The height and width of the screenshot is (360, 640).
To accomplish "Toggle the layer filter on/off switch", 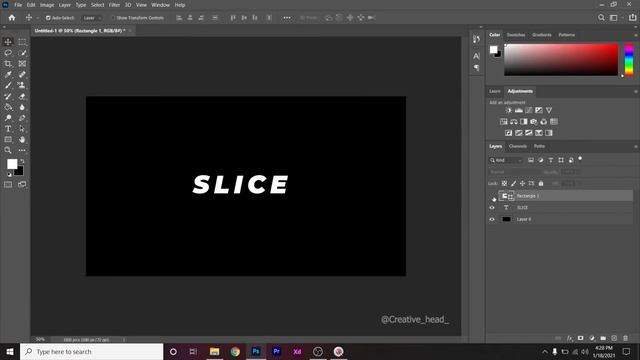I will coord(580,159).
